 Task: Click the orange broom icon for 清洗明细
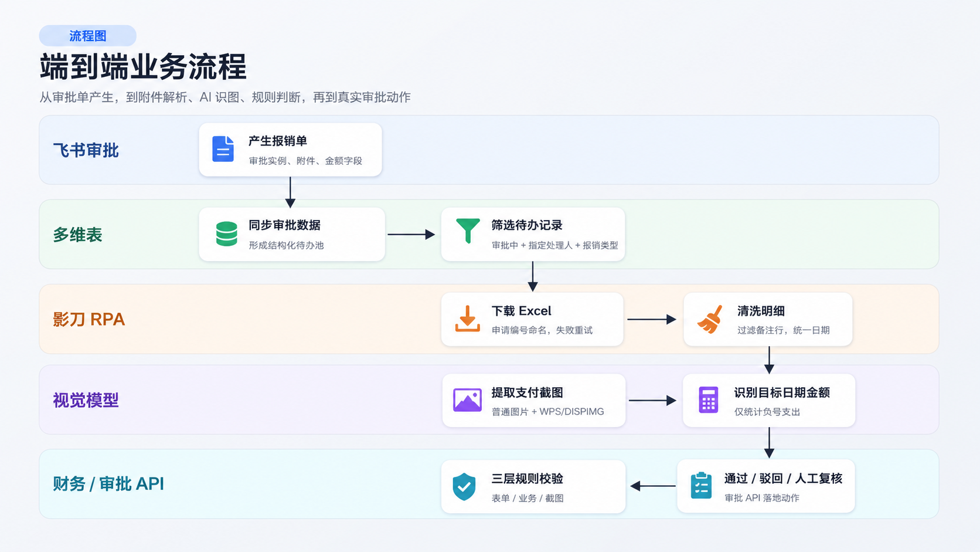click(x=710, y=320)
